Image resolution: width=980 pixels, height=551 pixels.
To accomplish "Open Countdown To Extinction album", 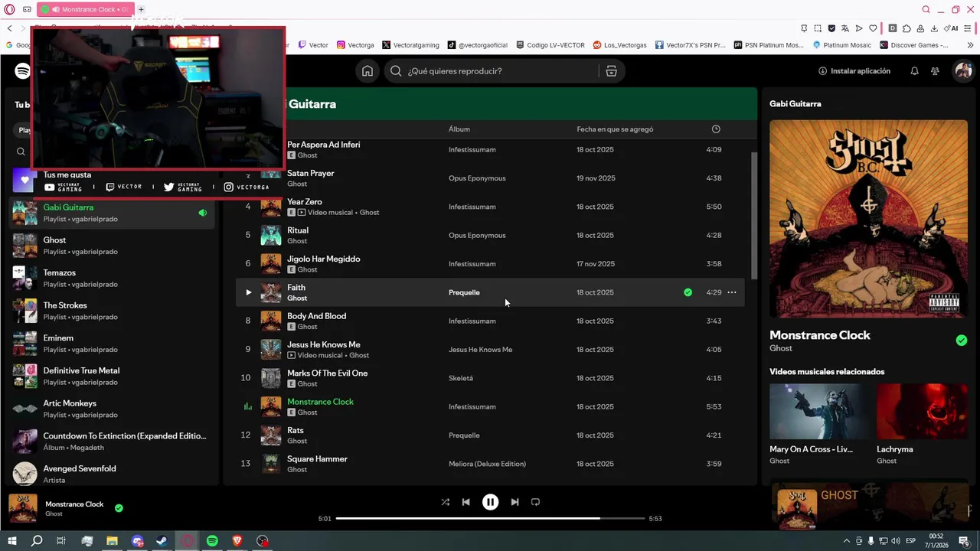I will tap(112, 442).
